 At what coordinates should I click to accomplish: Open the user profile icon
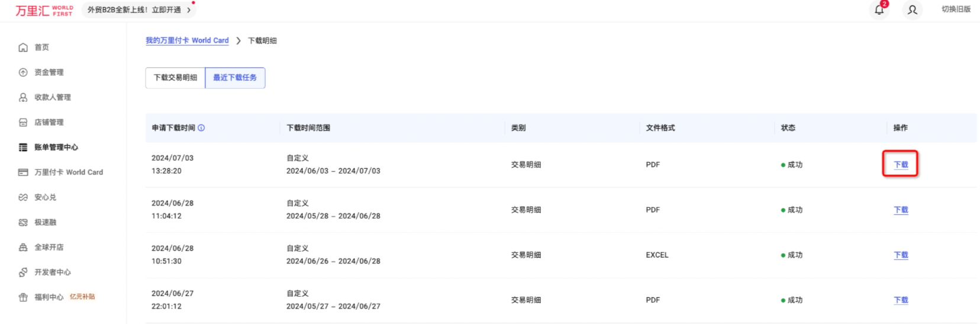tap(912, 10)
